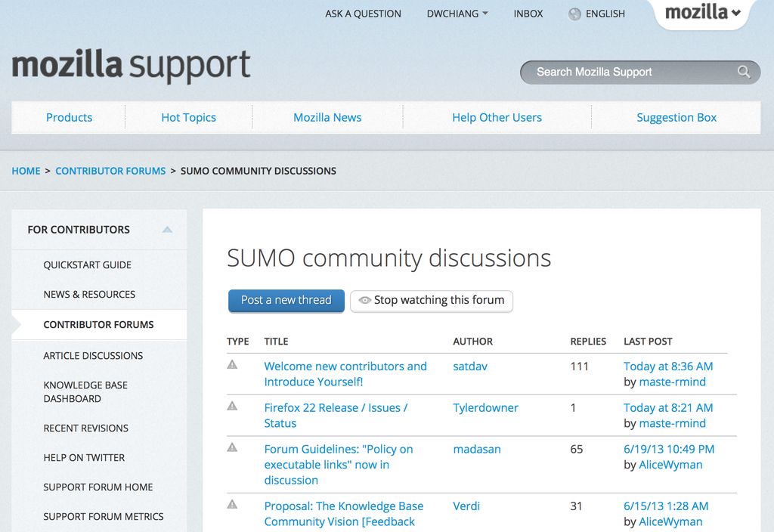Image resolution: width=774 pixels, height=532 pixels.
Task: Open Quickstart Guide in sidebar
Action: 88,265
